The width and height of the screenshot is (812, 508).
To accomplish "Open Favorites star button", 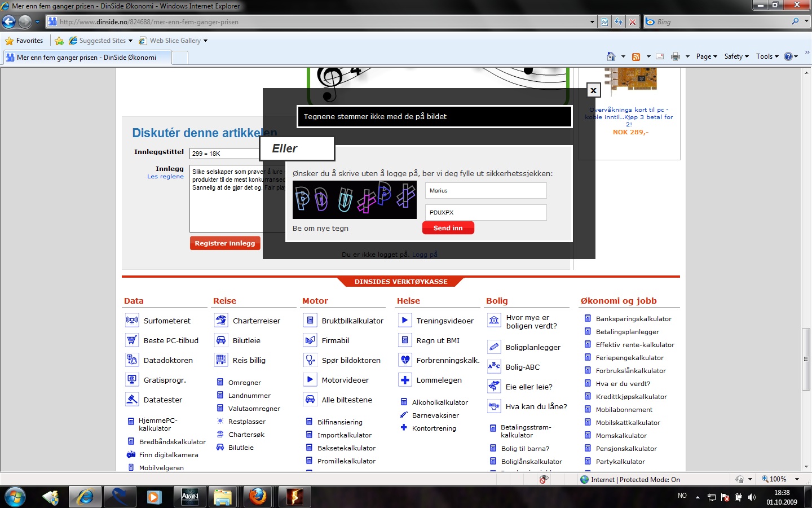I will [x=24, y=41].
